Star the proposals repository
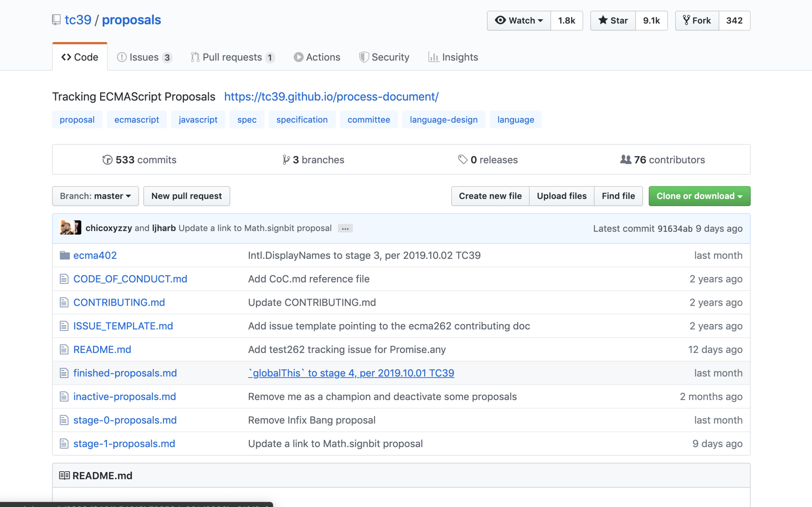812x507 pixels. coord(613,20)
